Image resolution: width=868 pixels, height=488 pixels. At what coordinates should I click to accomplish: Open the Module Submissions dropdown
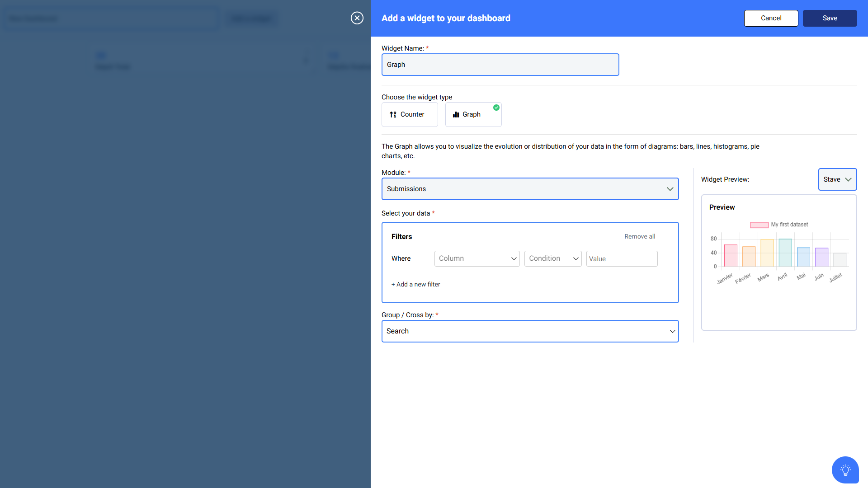(x=530, y=189)
